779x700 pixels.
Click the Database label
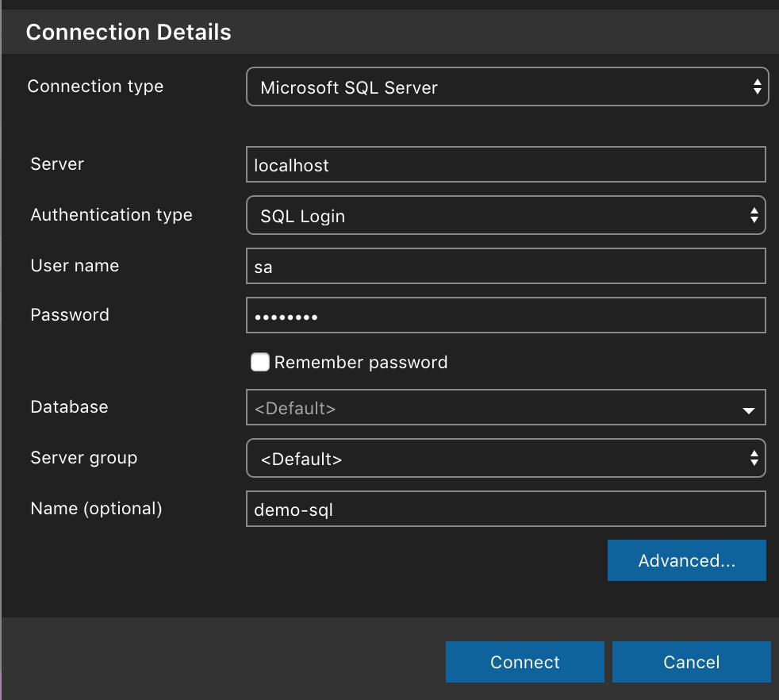tap(70, 406)
